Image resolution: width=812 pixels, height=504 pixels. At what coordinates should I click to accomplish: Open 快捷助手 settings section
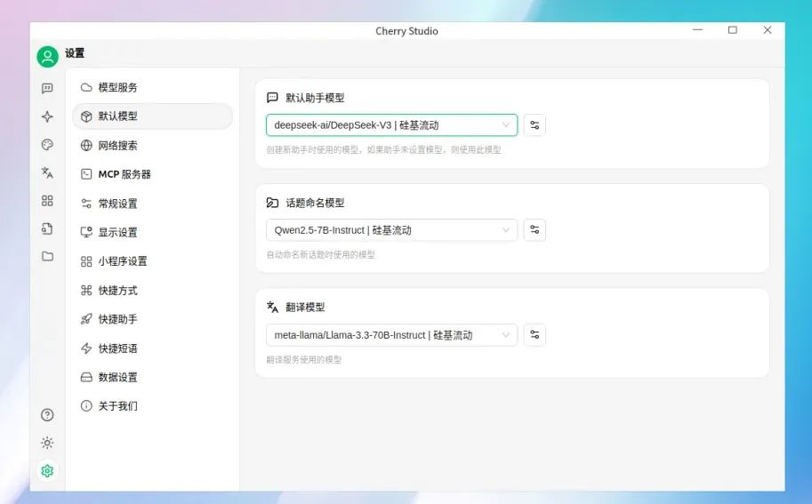[152, 319]
